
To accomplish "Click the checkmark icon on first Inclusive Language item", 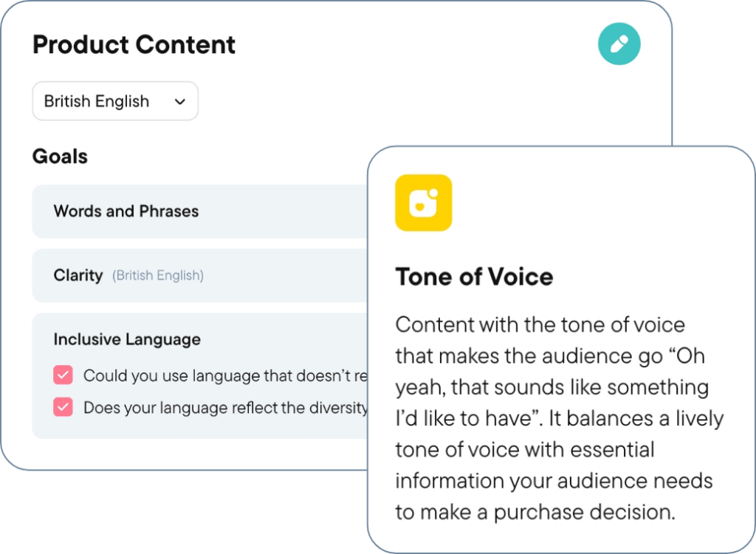I will point(63,375).
